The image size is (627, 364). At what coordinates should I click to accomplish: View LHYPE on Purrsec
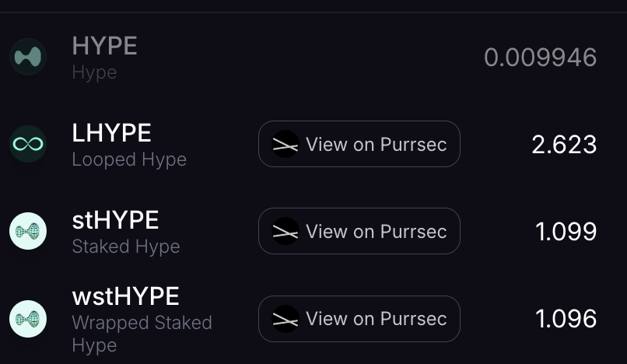point(359,144)
